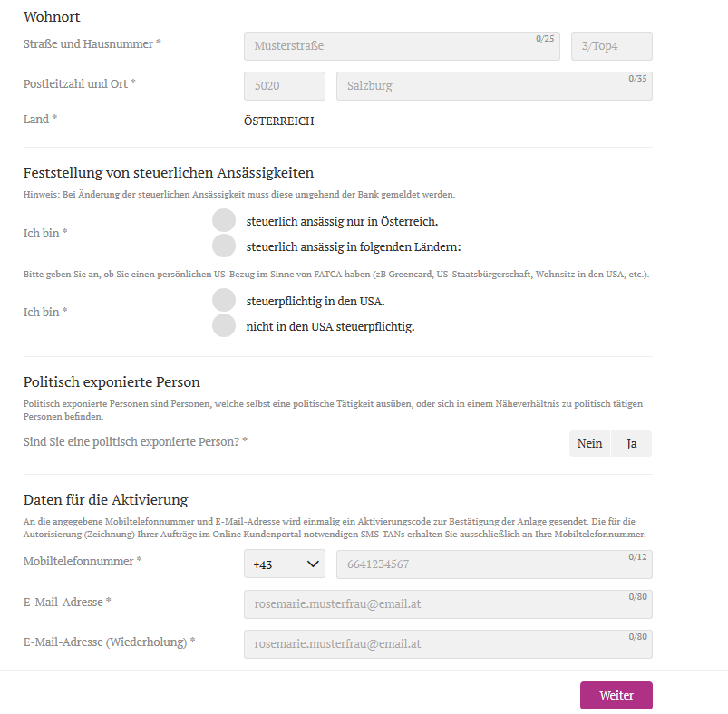The height and width of the screenshot is (714, 728).
Task: Pick 'nicht in den USA steuerpflichtig' option
Action: tap(224, 325)
